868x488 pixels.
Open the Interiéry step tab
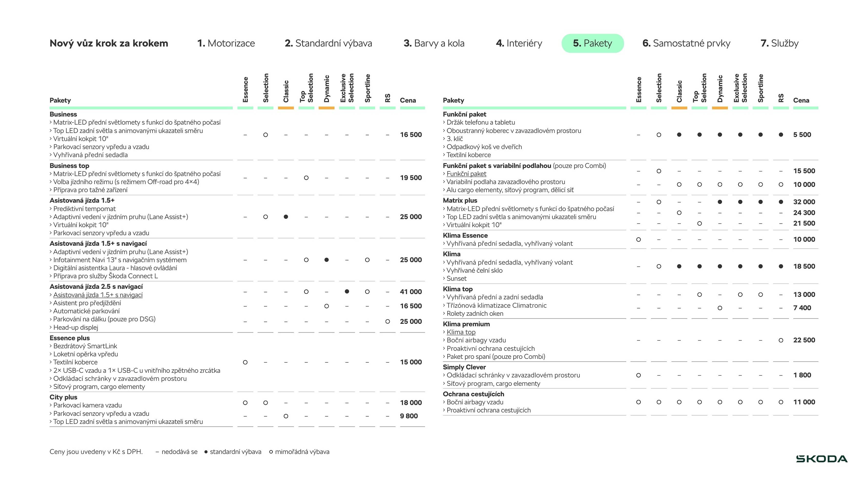(x=519, y=43)
